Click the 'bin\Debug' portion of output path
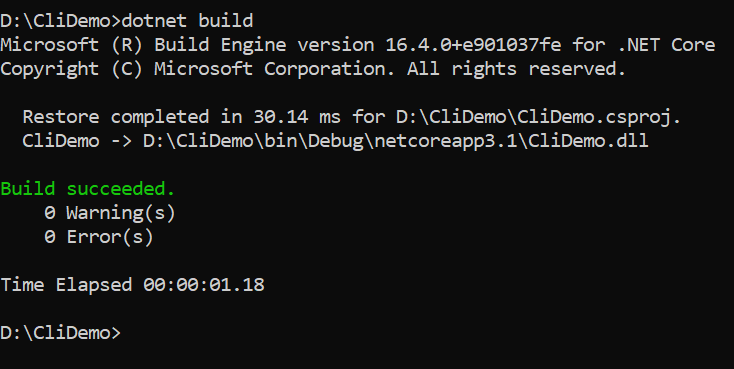The width and height of the screenshot is (734, 369). coord(314,141)
